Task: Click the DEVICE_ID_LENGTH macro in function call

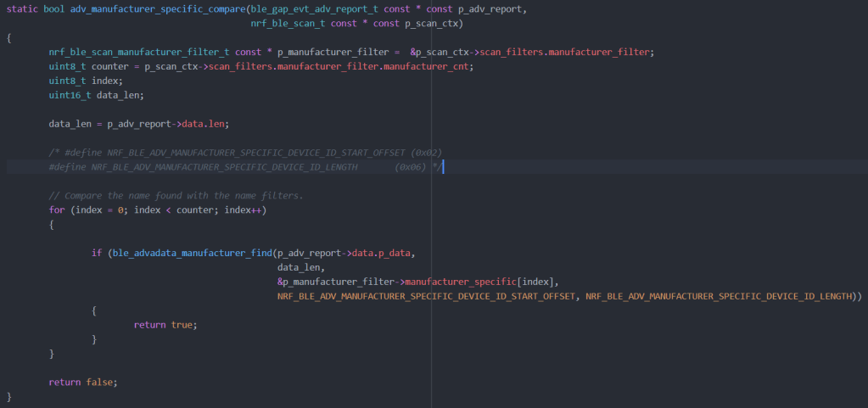Action: [x=721, y=296]
